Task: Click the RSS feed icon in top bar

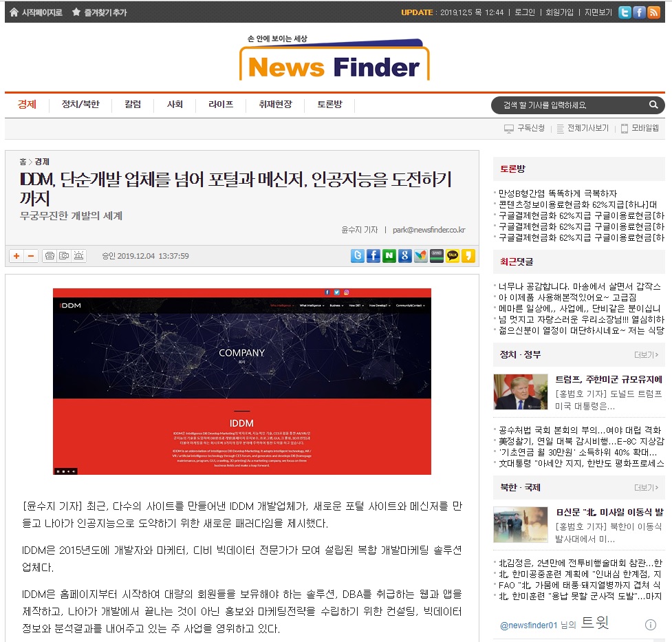Action: (653, 12)
